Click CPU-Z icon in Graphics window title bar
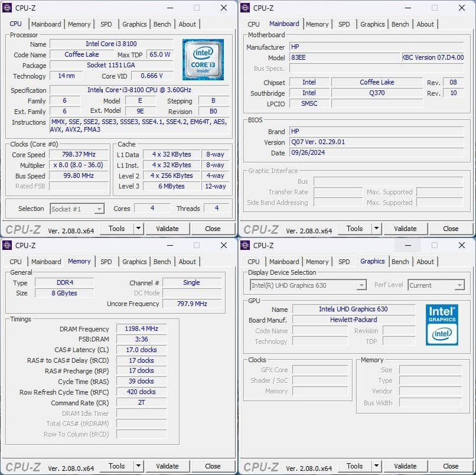Image resolution: width=476 pixels, height=475 pixels. (246, 245)
